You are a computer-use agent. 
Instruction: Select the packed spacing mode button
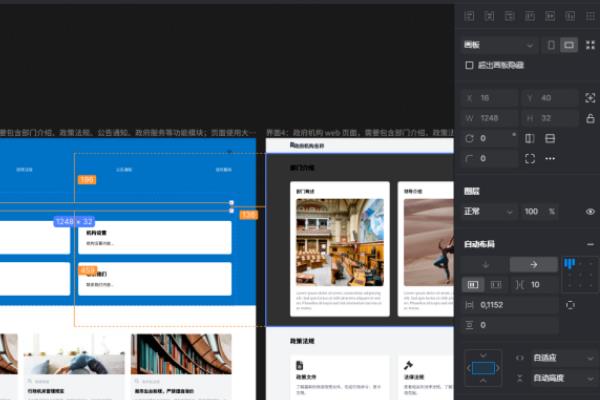coord(473,285)
